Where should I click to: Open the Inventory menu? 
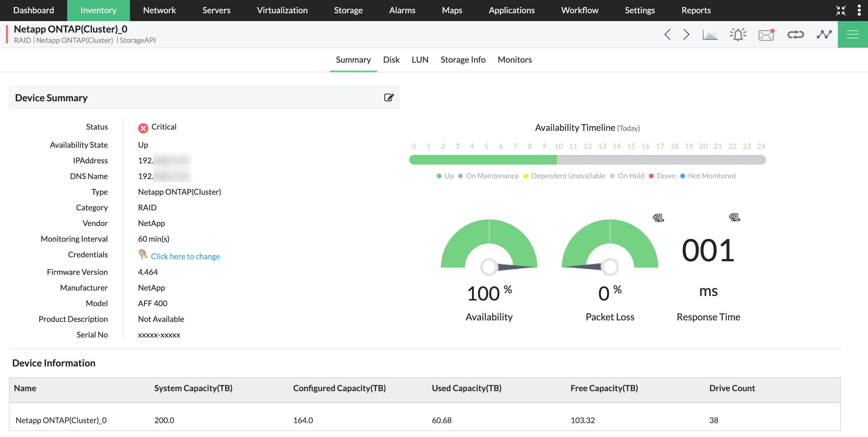coord(98,11)
